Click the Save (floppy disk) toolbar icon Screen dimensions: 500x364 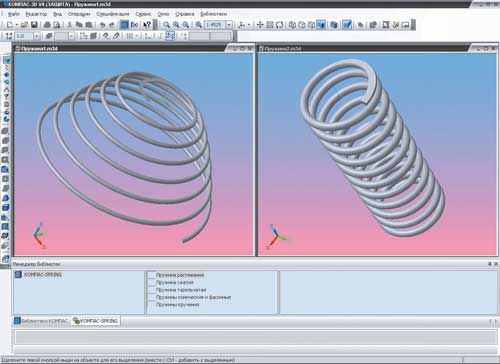point(34,25)
